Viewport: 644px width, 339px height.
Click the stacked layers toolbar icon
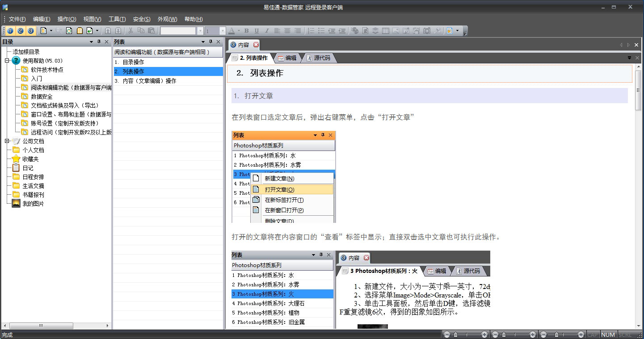[375, 31]
